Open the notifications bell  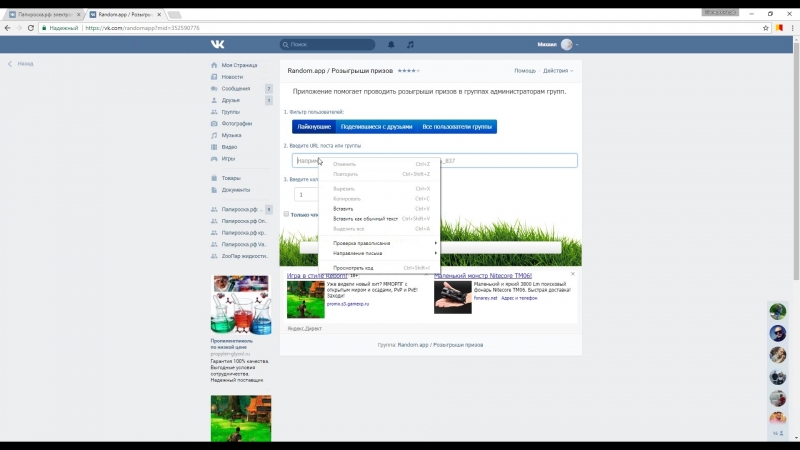[390, 44]
